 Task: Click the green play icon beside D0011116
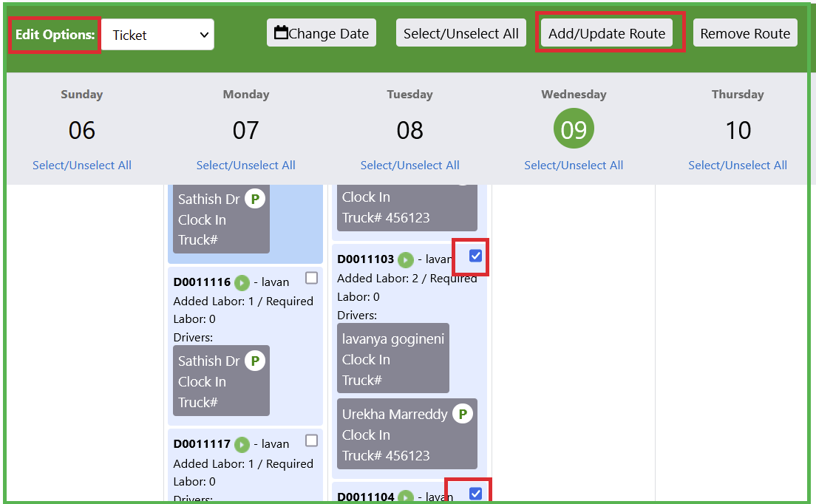[242, 283]
